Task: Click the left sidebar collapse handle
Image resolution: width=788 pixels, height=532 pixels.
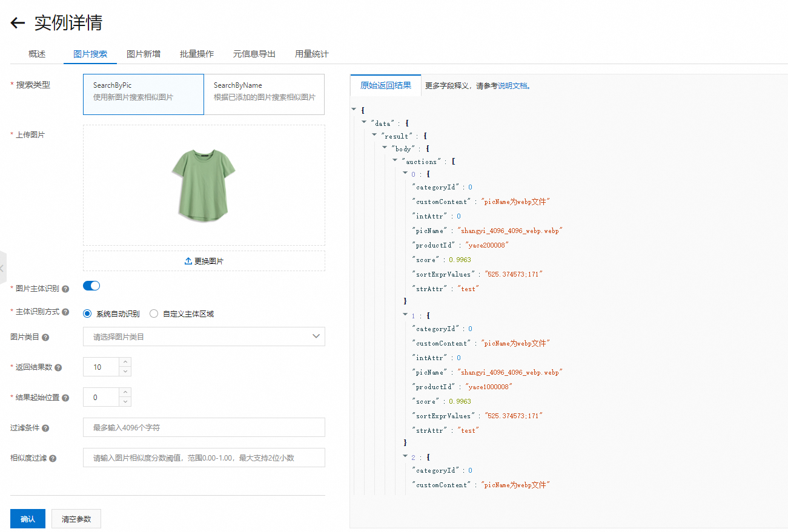Action: tap(2, 268)
